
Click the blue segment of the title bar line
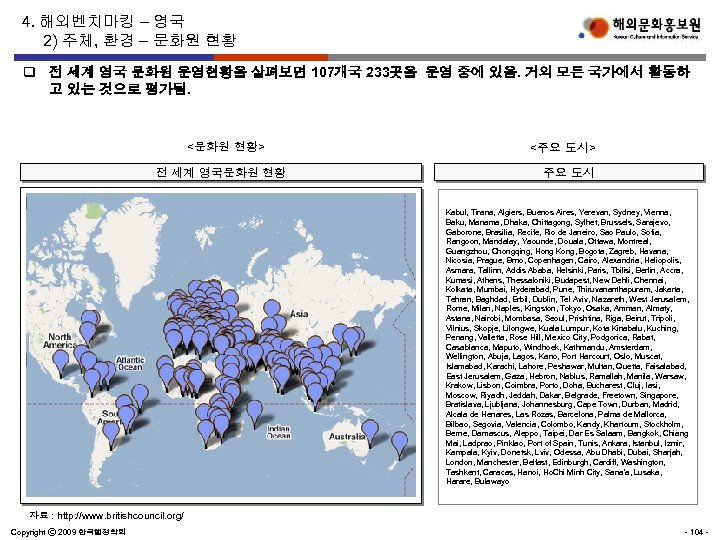tap(114, 57)
